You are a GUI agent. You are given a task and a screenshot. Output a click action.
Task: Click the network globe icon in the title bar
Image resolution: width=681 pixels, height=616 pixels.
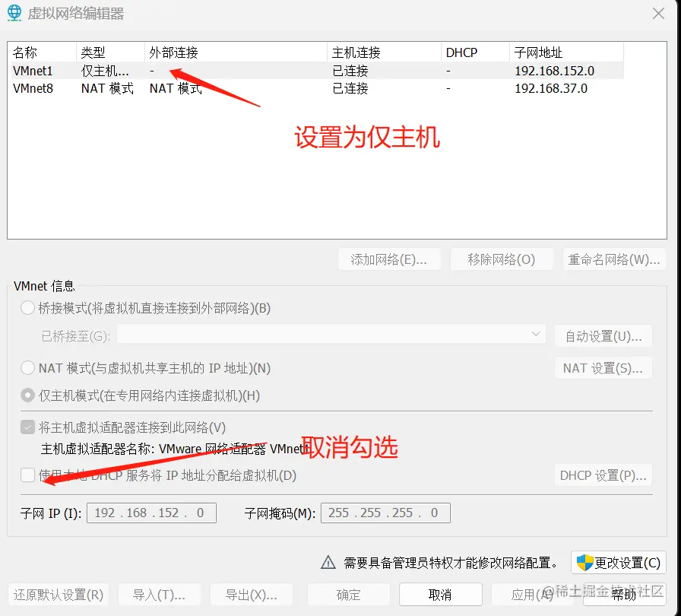(x=13, y=13)
